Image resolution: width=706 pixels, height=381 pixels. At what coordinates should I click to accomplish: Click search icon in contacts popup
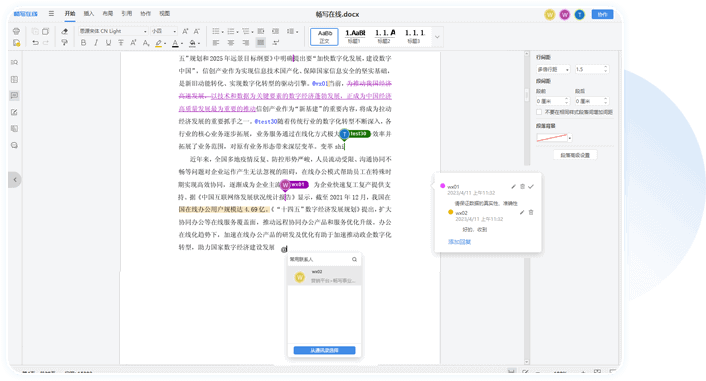[354, 259]
